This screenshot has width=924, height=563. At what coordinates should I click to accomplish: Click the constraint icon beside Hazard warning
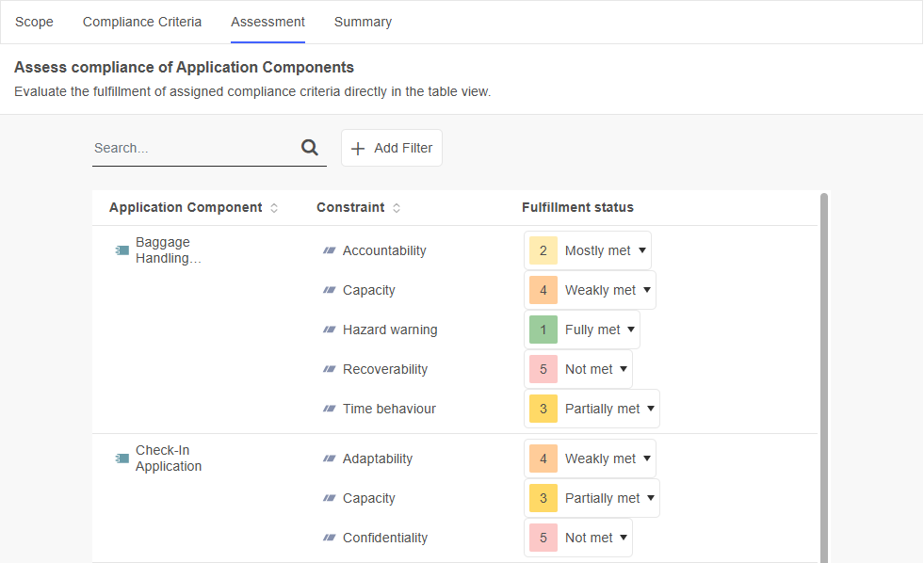click(329, 330)
